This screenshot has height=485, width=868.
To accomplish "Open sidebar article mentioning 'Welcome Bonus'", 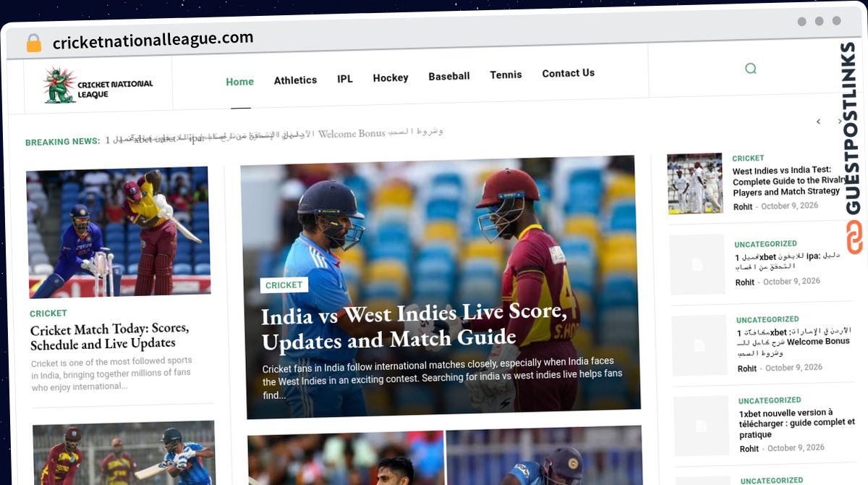I will (793, 342).
